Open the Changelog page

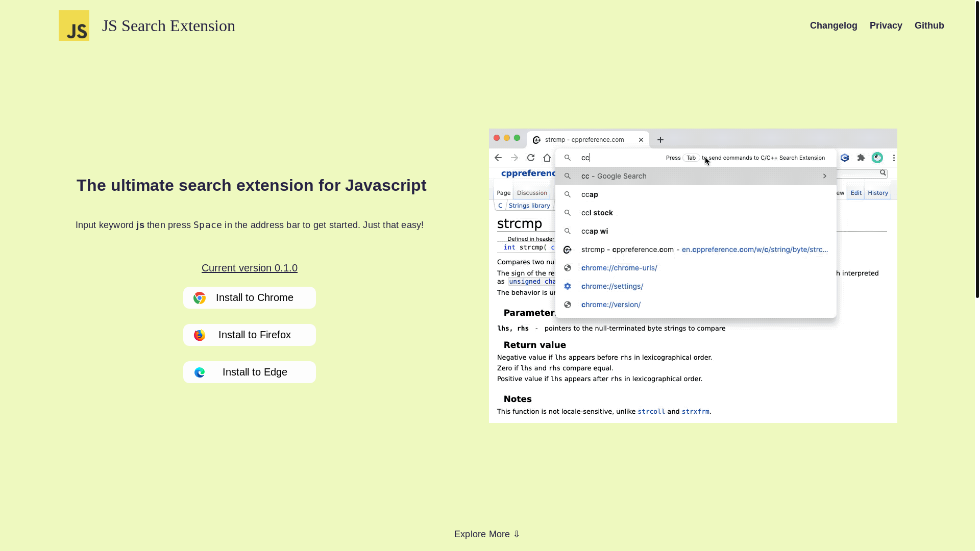point(834,26)
